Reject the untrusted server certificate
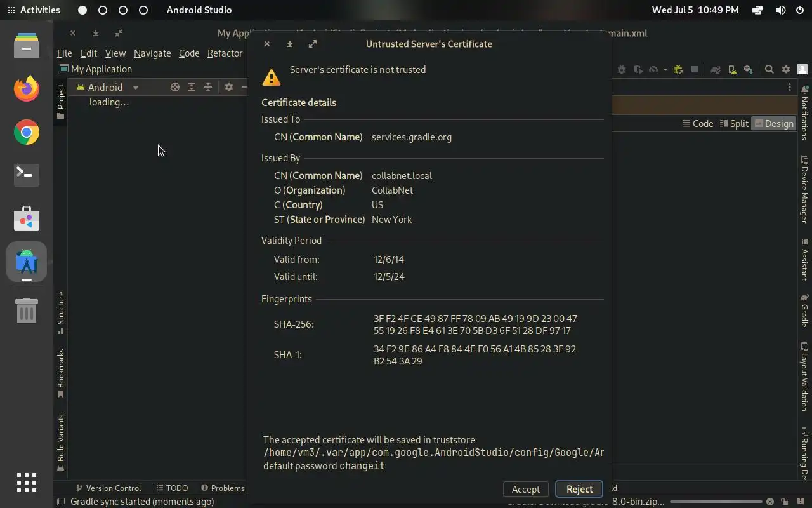This screenshot has width=812, height=508. (579, 489)
